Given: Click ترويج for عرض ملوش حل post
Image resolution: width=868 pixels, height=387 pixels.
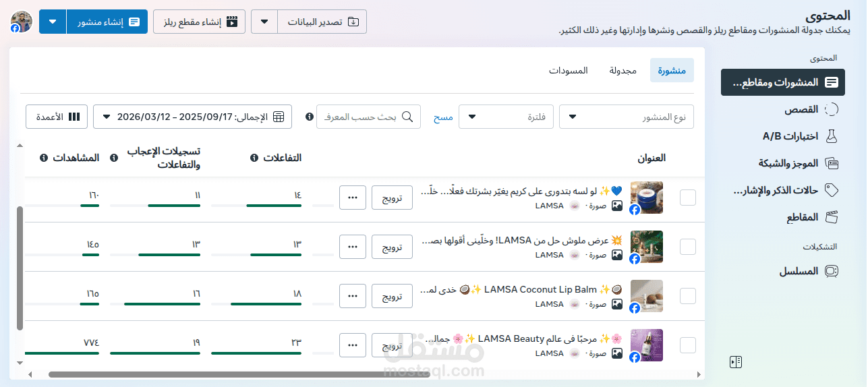Looking at the screenshot, I should (x=393, y=247).
